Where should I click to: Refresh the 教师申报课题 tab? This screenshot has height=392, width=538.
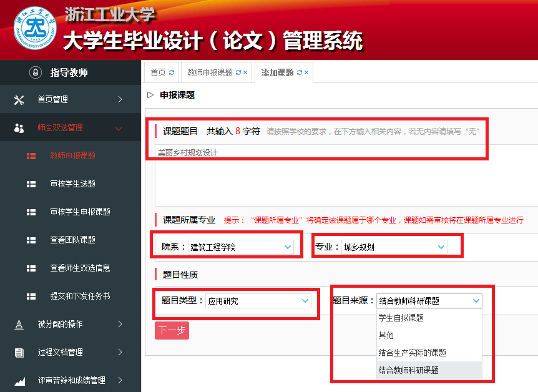point(238,72)
